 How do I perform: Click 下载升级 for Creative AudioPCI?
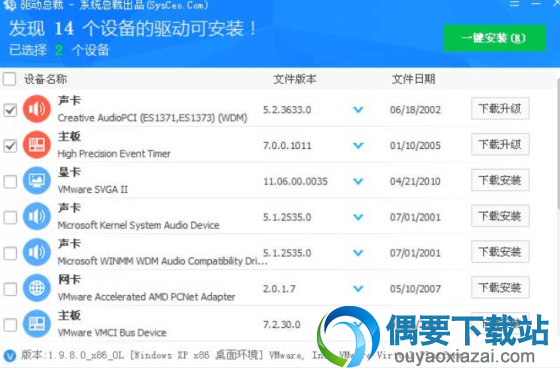500,108
